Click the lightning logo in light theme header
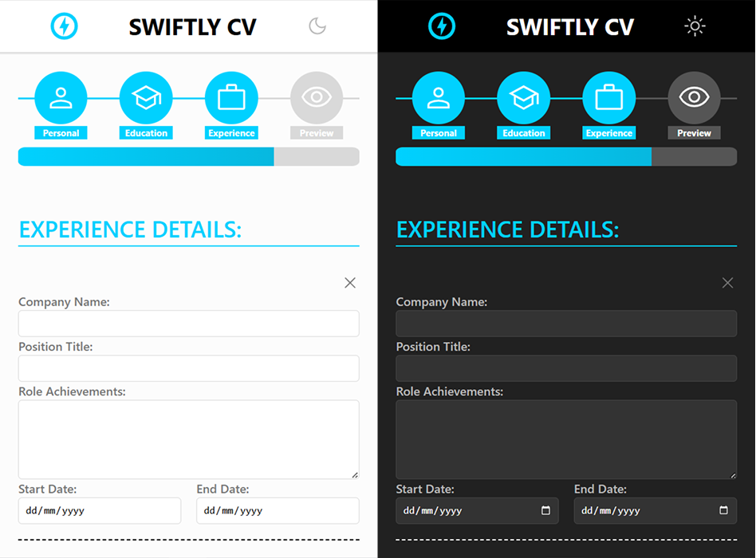This screenshot has height=558, width=756. [64, 26]
